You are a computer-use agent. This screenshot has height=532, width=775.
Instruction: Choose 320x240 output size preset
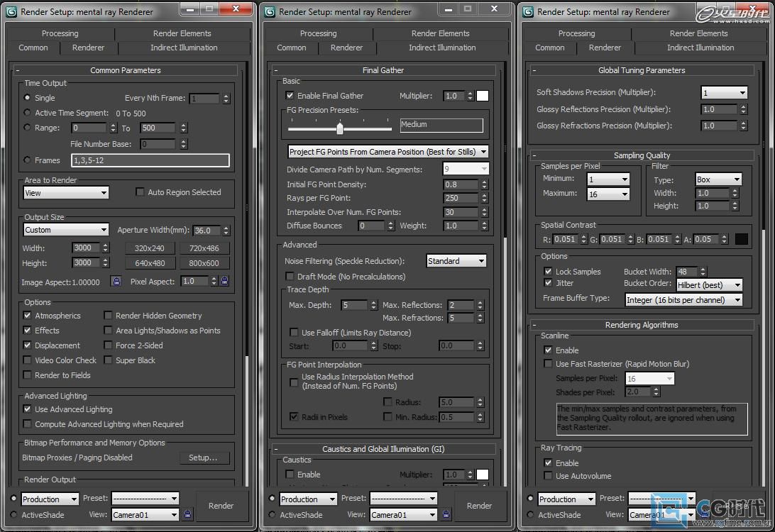coord(149,248)
